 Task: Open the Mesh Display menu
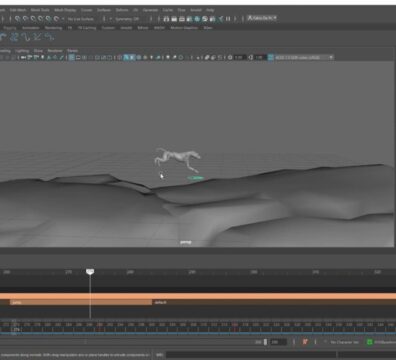point(65,10)
